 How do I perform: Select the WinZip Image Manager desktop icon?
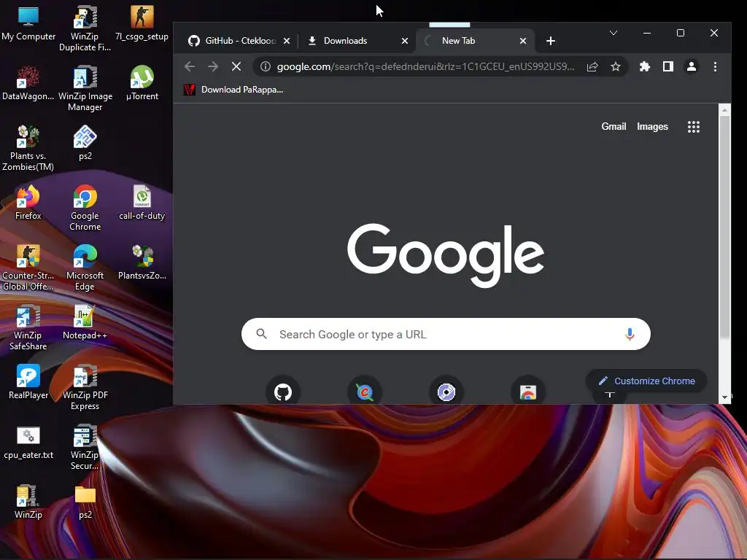[x=85, y=88]
